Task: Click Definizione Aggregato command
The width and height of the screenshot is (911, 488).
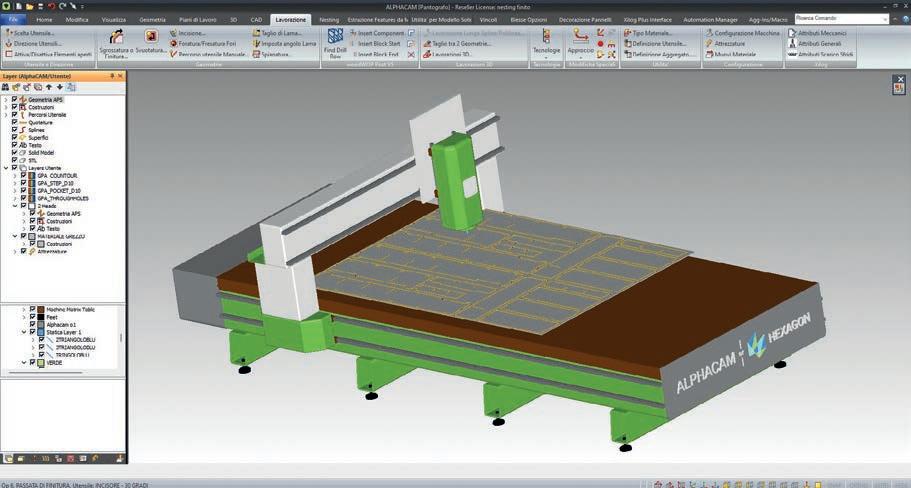Action: click(x=659, y=54)
